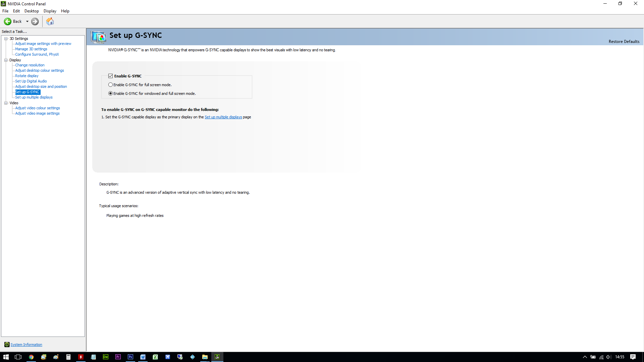Viewport: 644px width, 362px height.
Task: Click the System Information icon
Action: tap(7, 345)
